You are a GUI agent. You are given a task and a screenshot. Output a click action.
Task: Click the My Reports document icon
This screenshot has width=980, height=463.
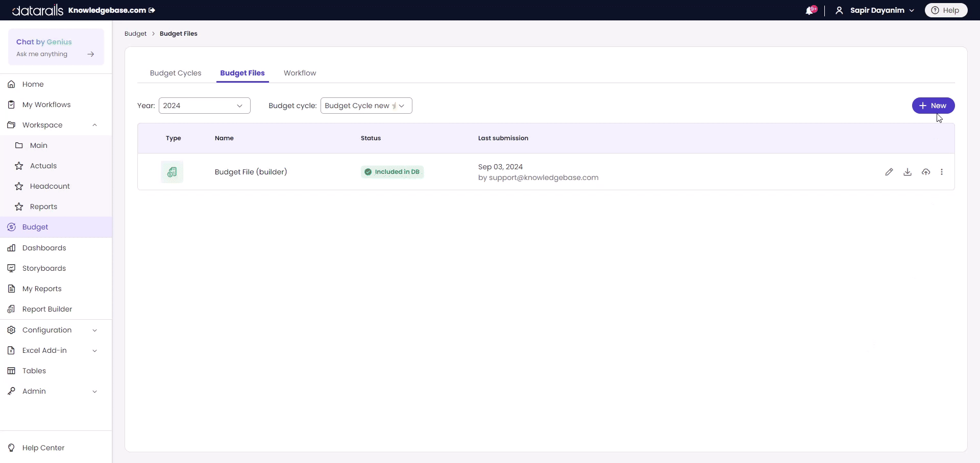click(11, 289)
